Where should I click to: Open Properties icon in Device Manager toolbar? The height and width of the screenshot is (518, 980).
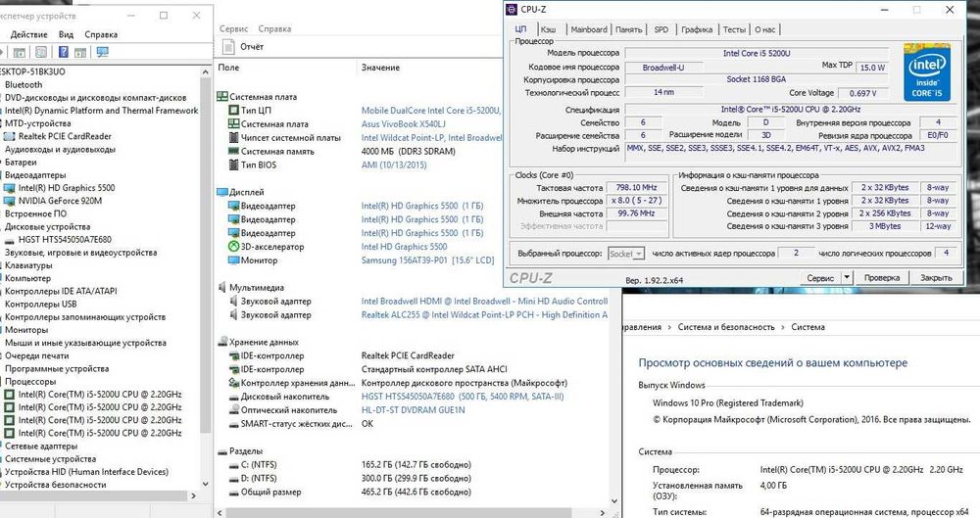tap(41, 53)
